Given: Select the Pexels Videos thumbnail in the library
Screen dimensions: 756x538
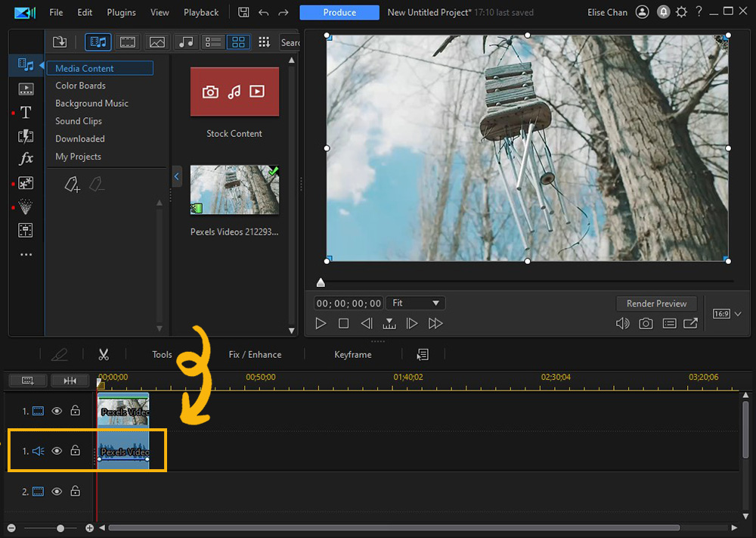Looking at the screenshot, I should point(234,189).
